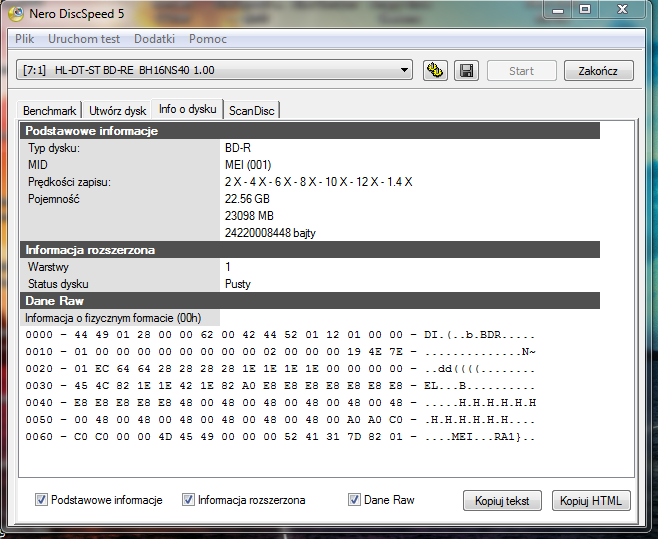Click the BD-R disc type value
Viewport: 658px width, 539px height.
point(238,148)
